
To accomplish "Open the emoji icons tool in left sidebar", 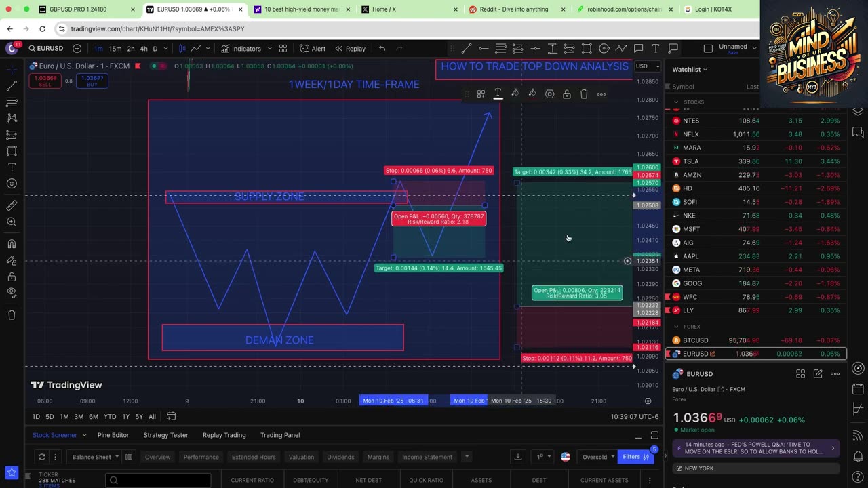I will [12, 184].
